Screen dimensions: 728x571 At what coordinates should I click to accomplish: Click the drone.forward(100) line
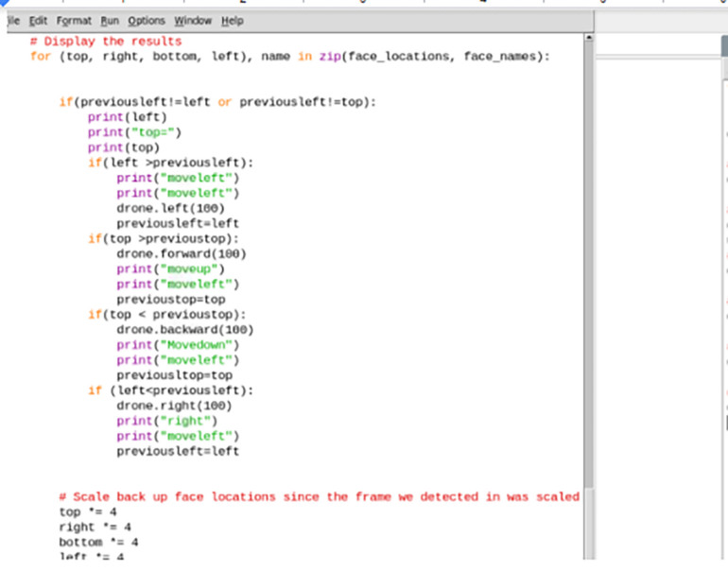(182, 253)
